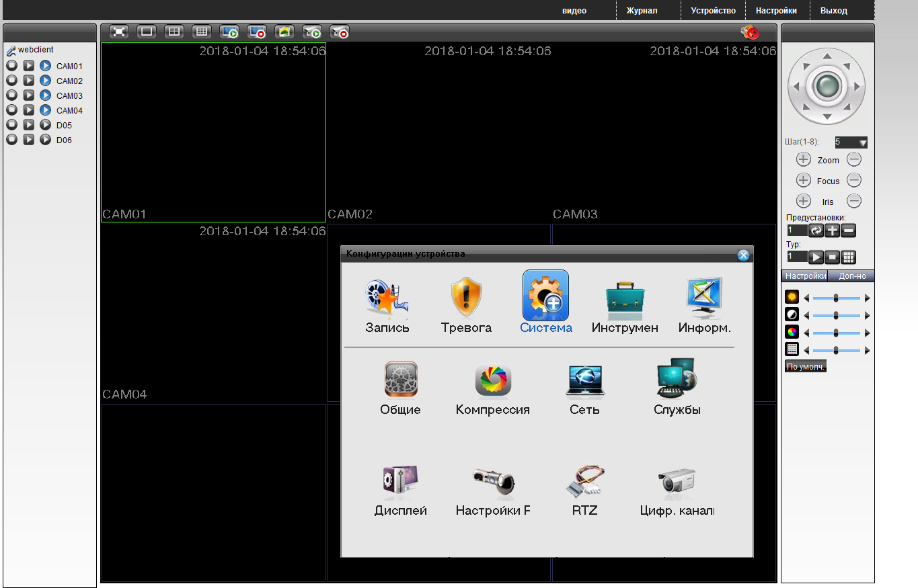Switch to the four-split view layout
Screen dimensions: 918x588
(174, 32)
